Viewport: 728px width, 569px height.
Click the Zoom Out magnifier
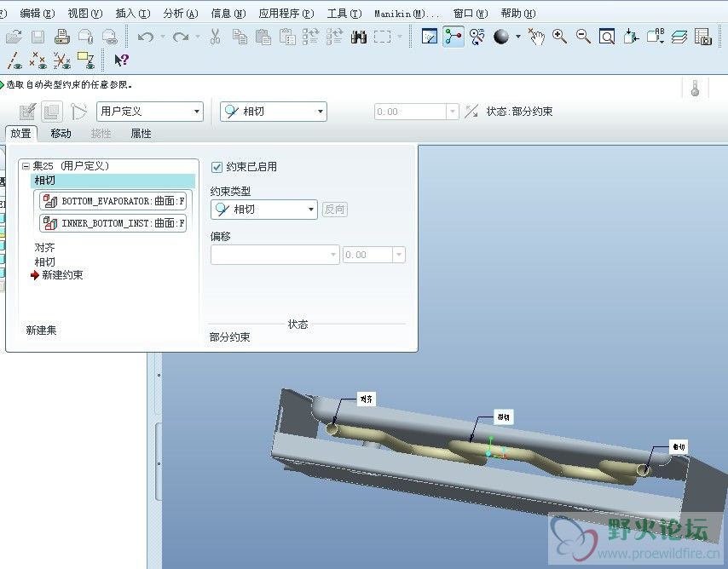tap(583, 37)
